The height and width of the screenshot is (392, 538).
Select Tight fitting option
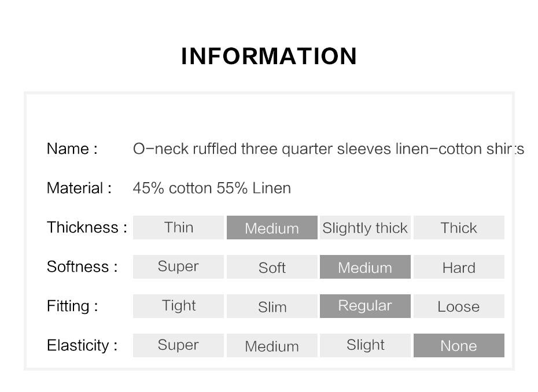178,306
